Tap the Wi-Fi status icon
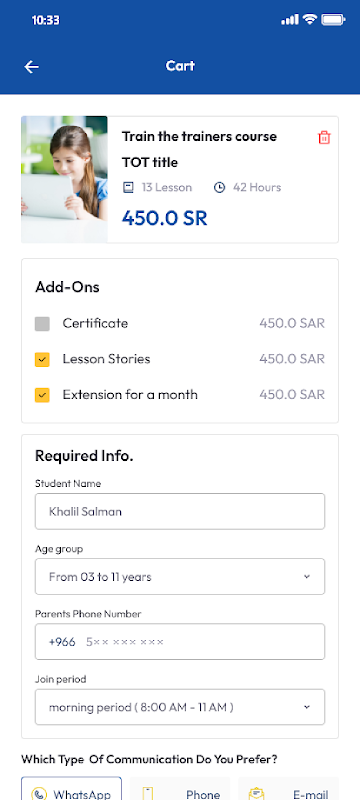The image size is (360, 800). 310,19
